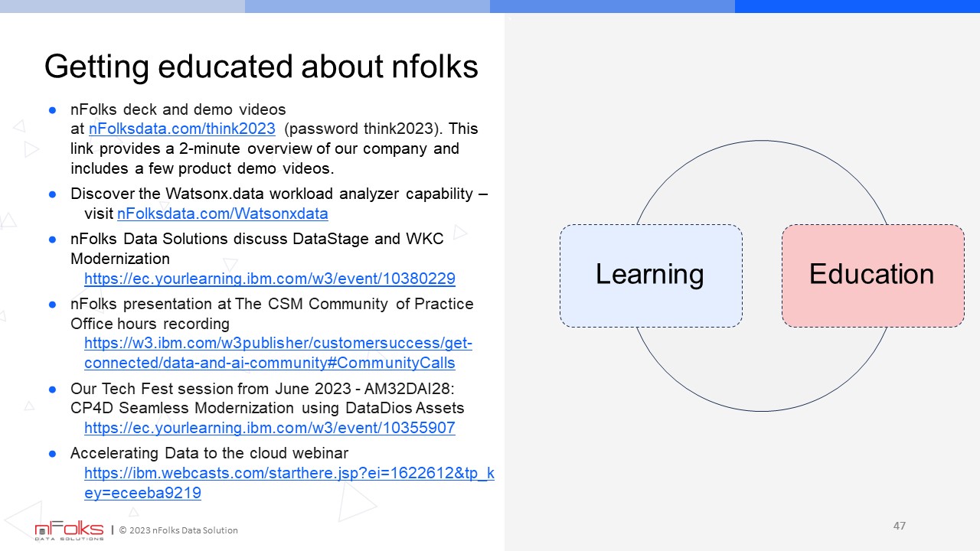Open the ibm.webcasts.com starthere webinar link
The height and width of the screenshot is (551, 980).
click(289, 483)
